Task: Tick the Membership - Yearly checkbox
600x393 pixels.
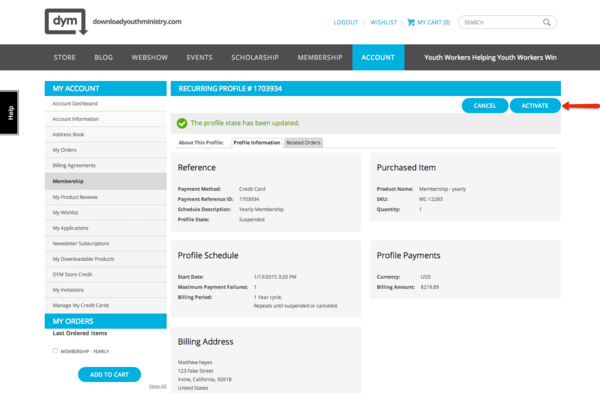Action: point(55,351)
